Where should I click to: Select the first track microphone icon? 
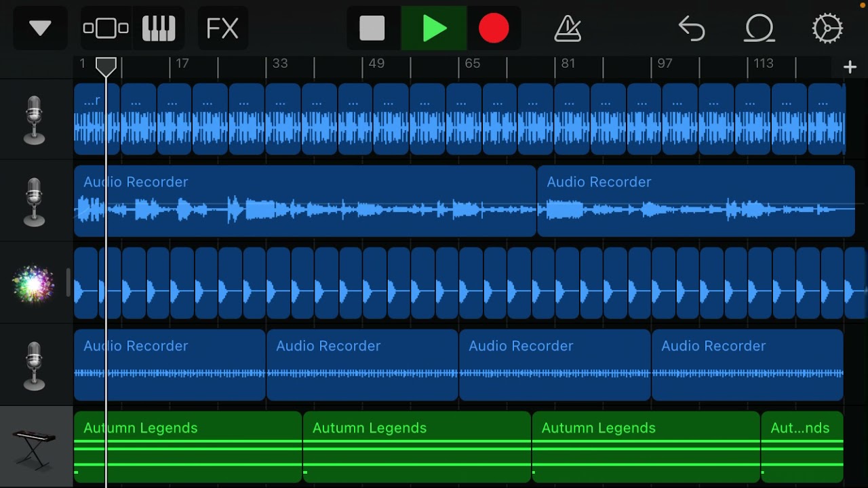(x=34, y=120)
